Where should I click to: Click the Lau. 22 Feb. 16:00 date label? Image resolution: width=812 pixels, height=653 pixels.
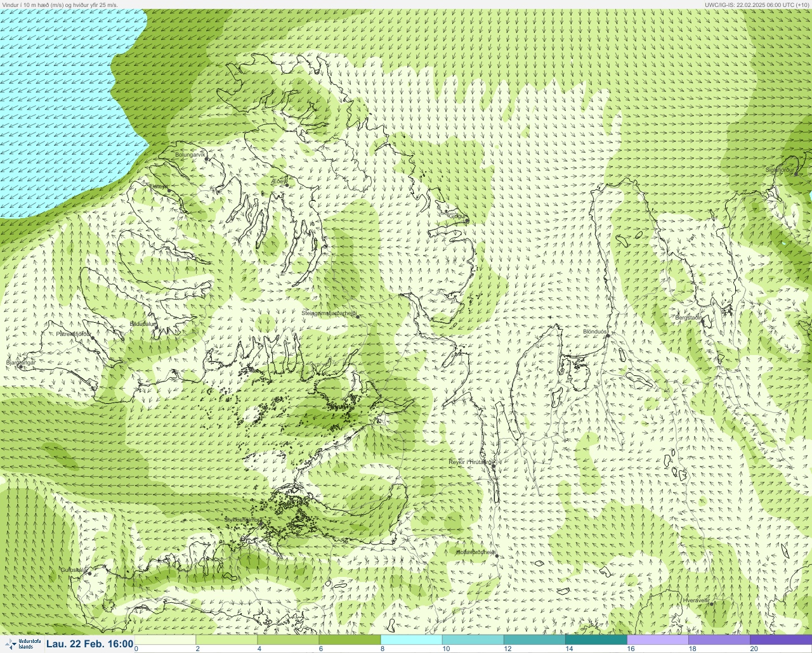point(90,644)
